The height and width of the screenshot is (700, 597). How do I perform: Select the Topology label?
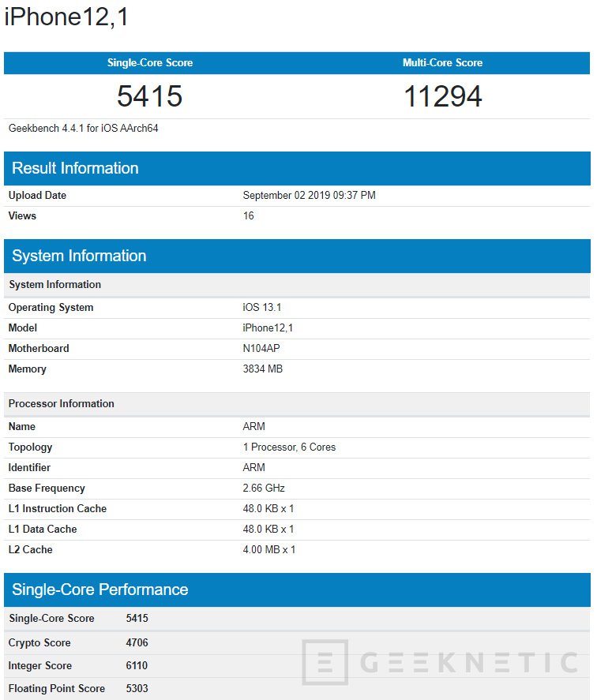(30, 447)
